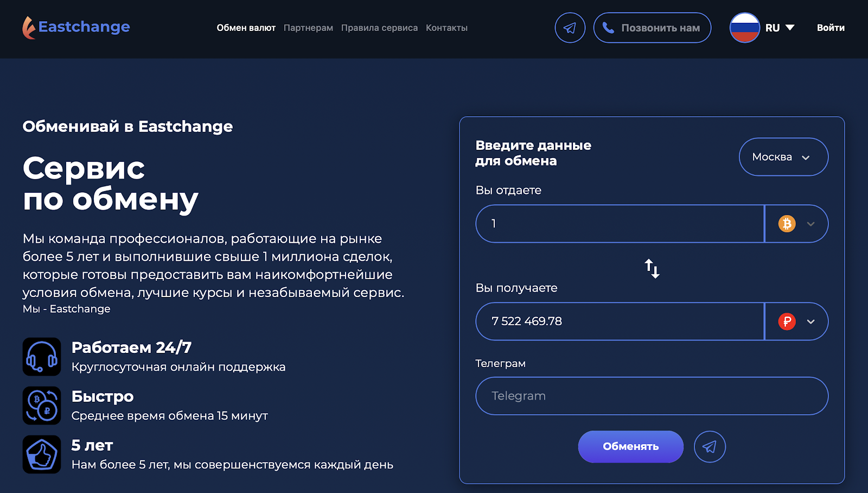The width and height of the screenshot is (868, 493).
Task: Open the RU language dropdown arrow
Action: click(790, 28)
